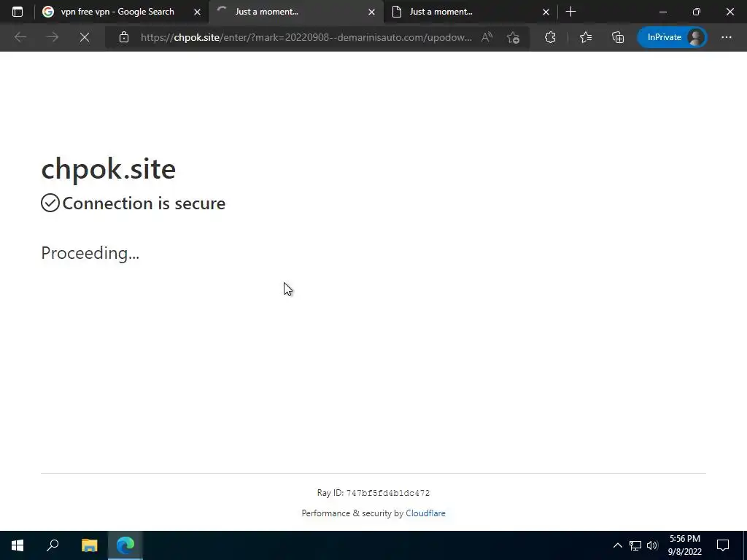Image resolution: width=747 pixels, height=560 pixels.
Task: Open Collections panel
Action: [x=618, y=37]
